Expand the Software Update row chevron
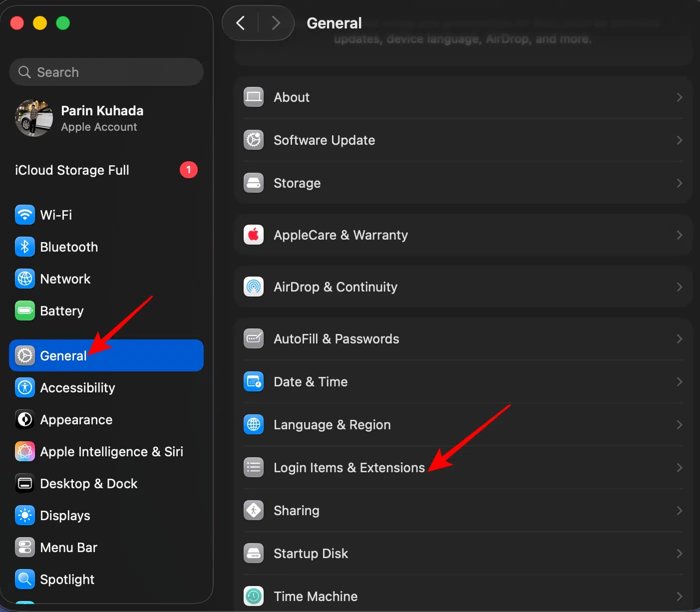Image resolution: width=700 pixels, height=612 pixels. click(x=680, y=140)
